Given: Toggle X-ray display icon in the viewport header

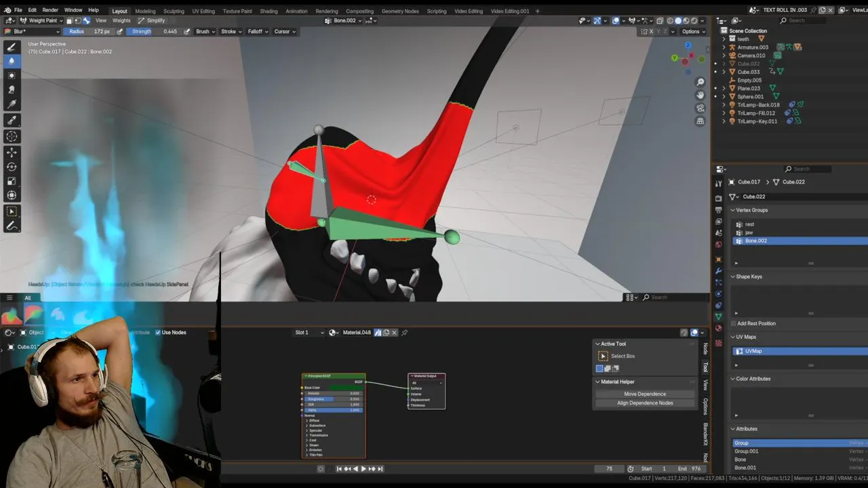Looking at the screenshot, I should click(x=659, y=20).
